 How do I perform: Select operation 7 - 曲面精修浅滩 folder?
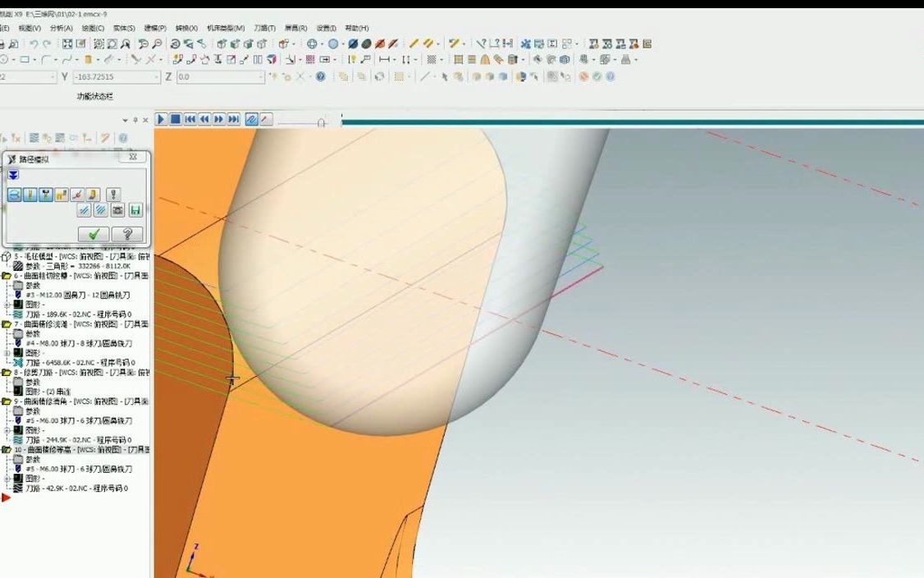click(75, 323)
